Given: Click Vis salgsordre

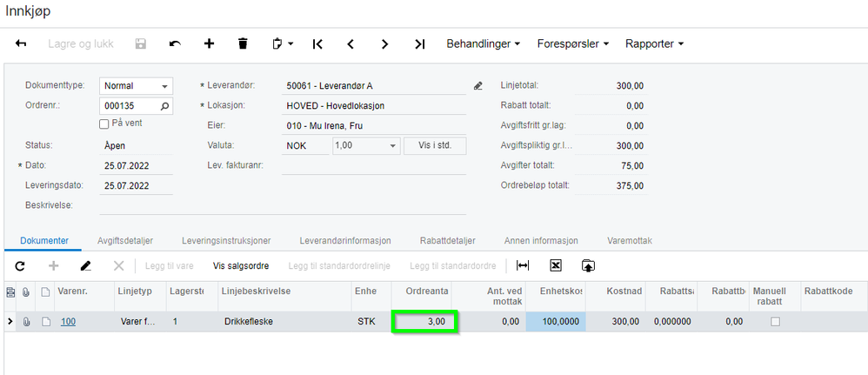Looking at the screenshot, I should 241,266.
